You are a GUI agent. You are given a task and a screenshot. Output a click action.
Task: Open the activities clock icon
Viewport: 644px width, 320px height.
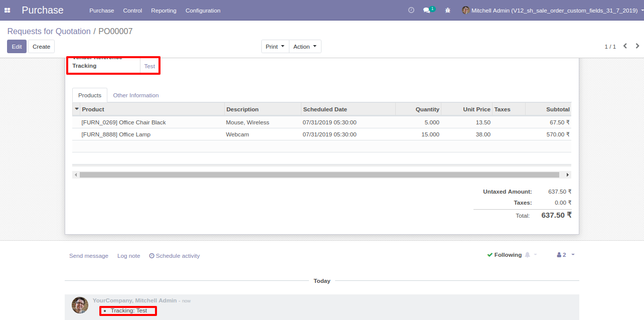[x=411, y=10]
